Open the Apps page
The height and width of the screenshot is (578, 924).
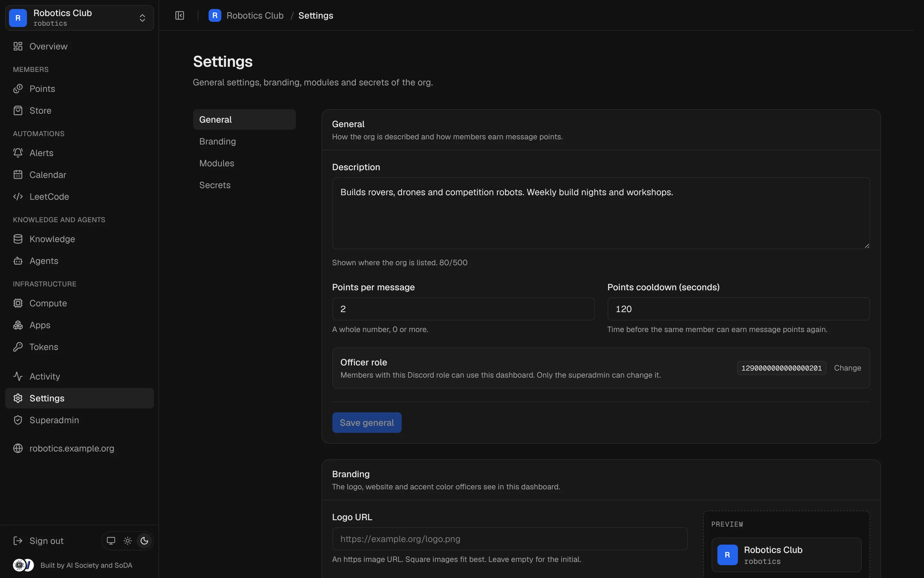[80, 325]
